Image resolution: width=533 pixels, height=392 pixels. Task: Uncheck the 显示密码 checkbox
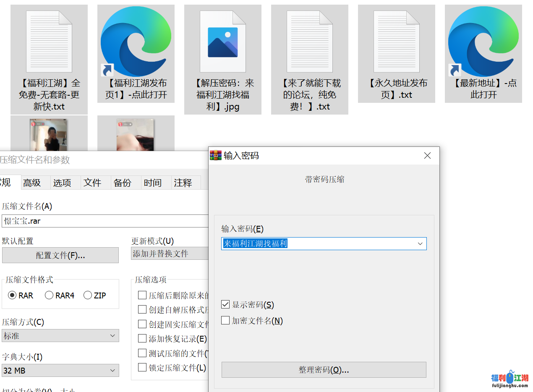226,305
